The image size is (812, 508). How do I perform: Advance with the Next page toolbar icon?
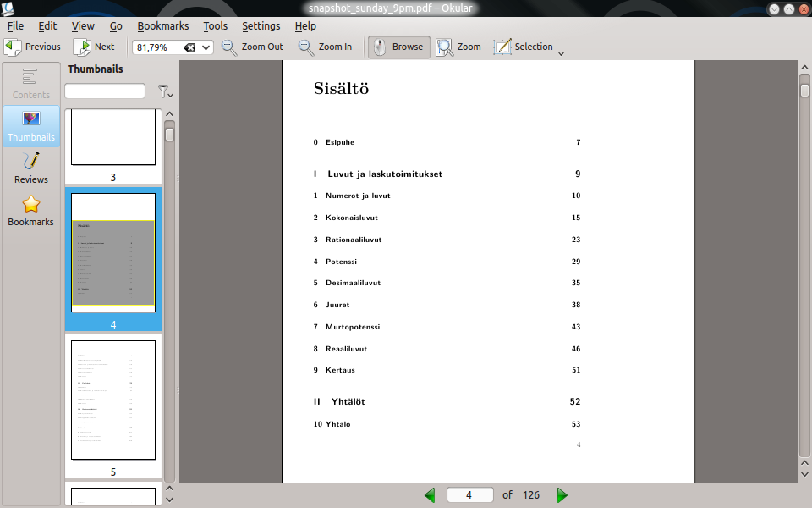(82, 47)
